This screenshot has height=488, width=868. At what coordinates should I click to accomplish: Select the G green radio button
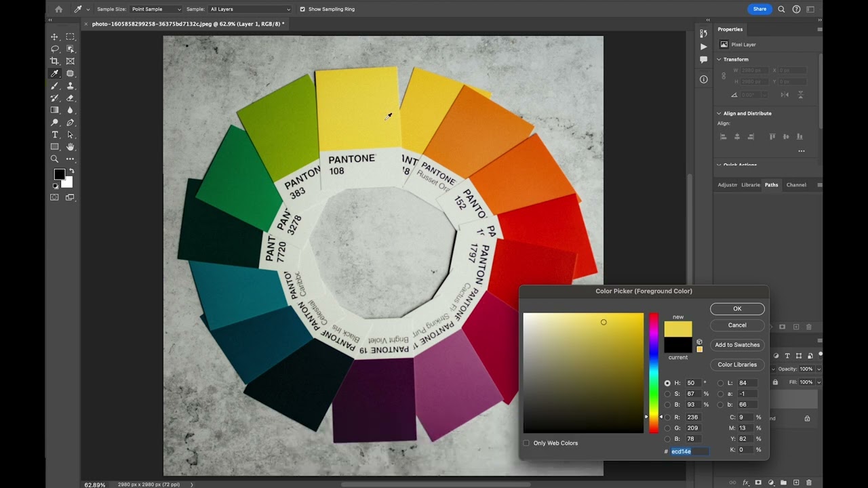pyautogui.click(x=667, y=428)
